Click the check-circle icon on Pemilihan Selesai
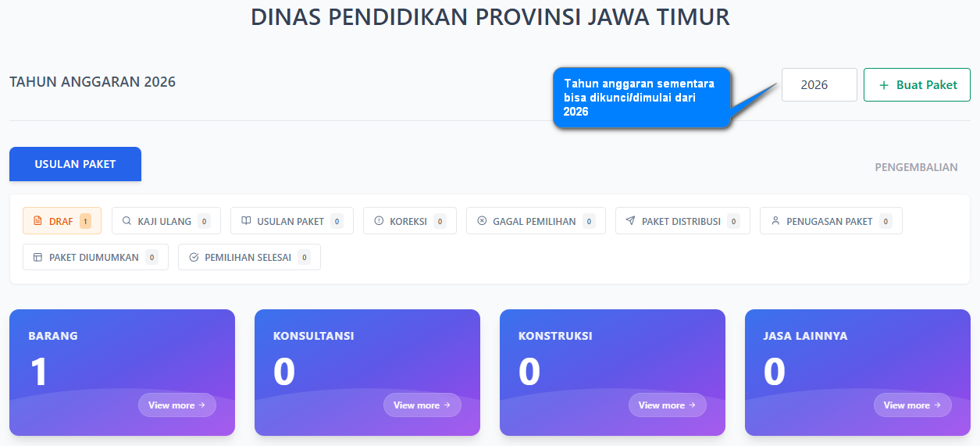 point(194,257)
